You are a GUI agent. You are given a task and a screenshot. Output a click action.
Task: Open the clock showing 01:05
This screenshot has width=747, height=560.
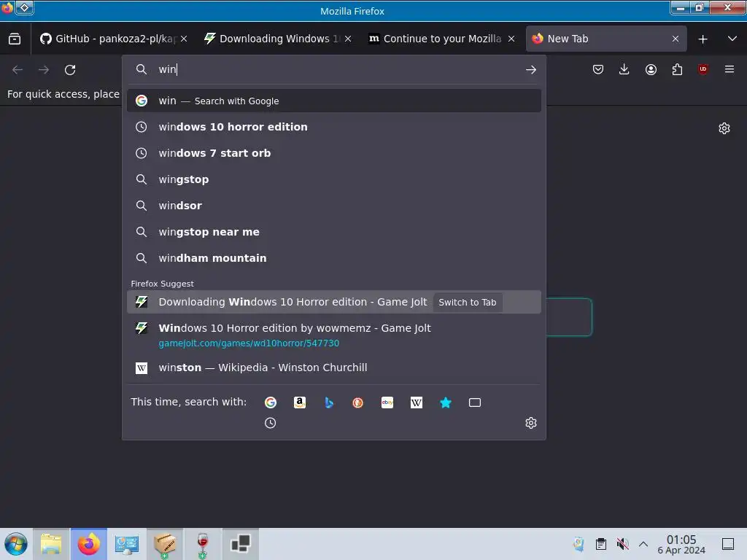(681, 544)
